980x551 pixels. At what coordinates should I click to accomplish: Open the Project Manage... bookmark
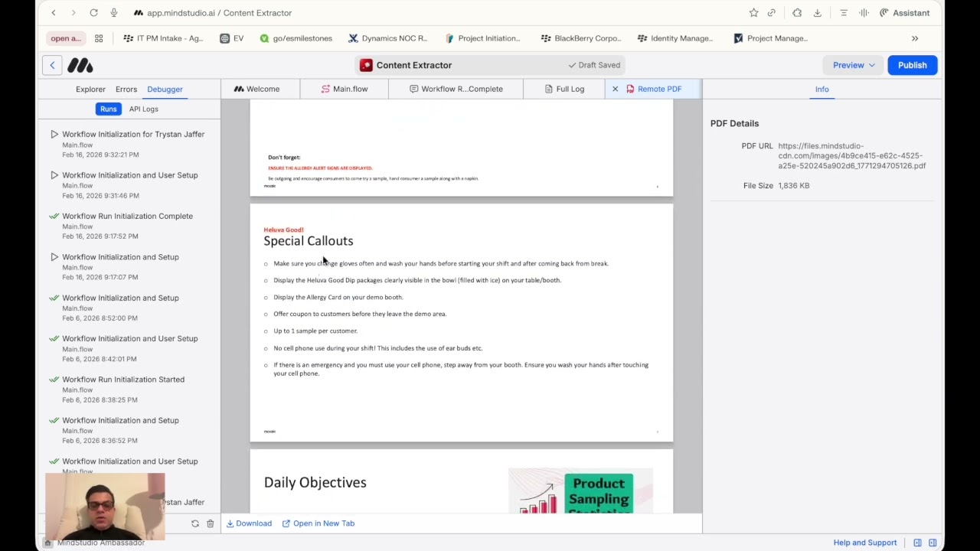tap(771, 38)
